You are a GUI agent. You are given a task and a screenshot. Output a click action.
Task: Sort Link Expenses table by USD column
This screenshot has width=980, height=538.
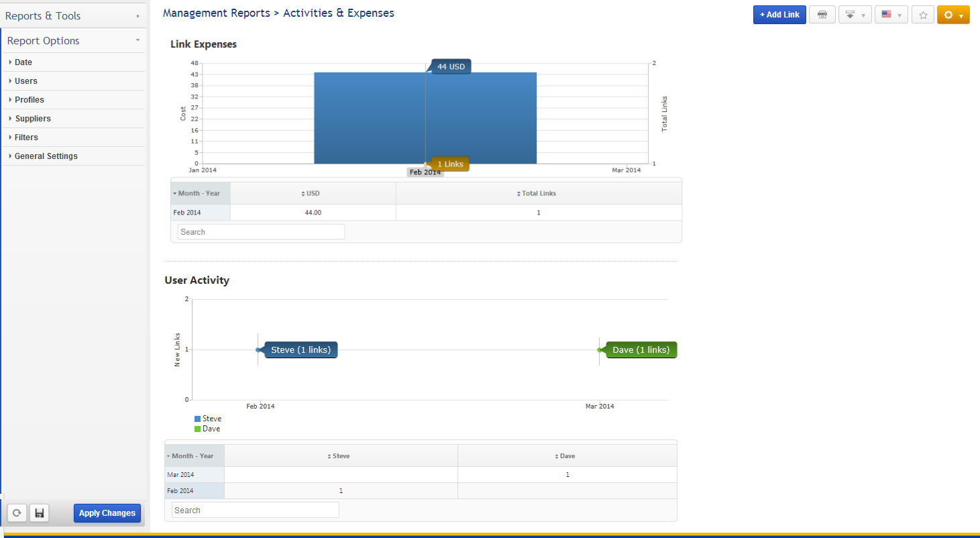[x=313, y=193]
